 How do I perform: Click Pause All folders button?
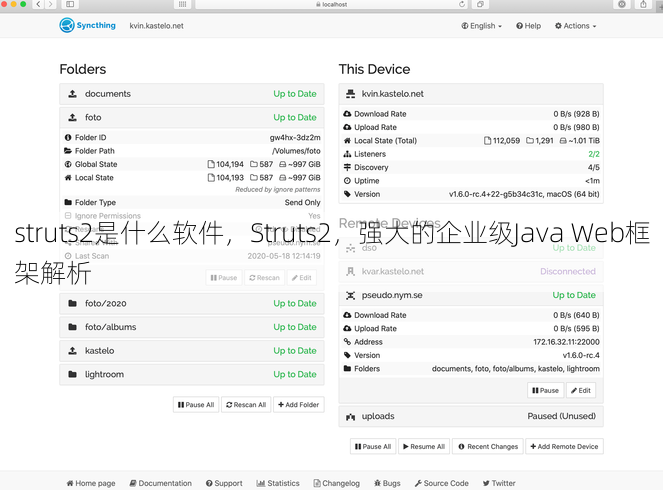[x=196, y=405]
